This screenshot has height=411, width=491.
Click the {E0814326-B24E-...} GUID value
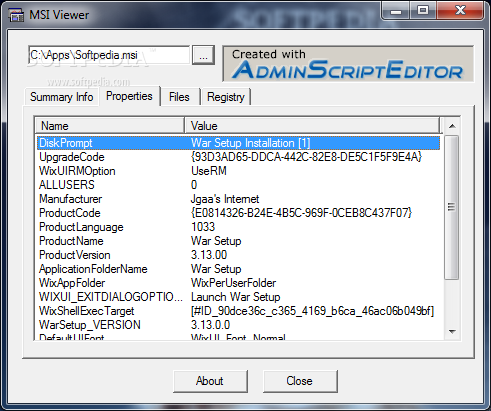point(301,213)
